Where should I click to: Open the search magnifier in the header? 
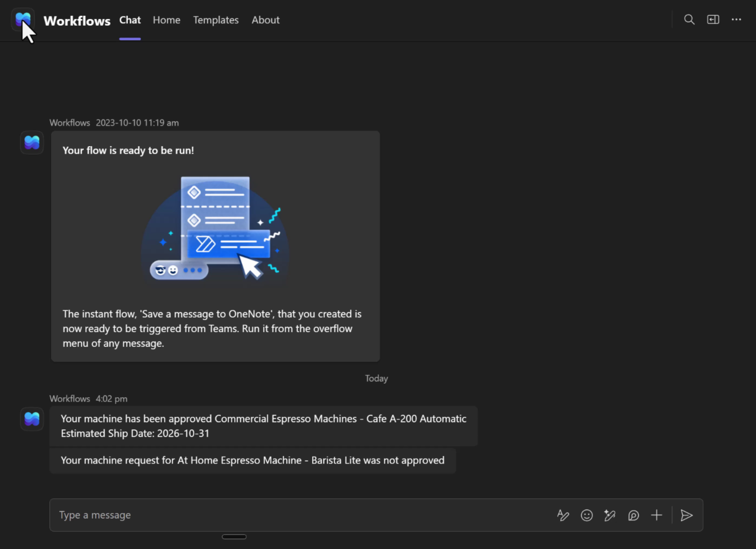click(689, 20)
